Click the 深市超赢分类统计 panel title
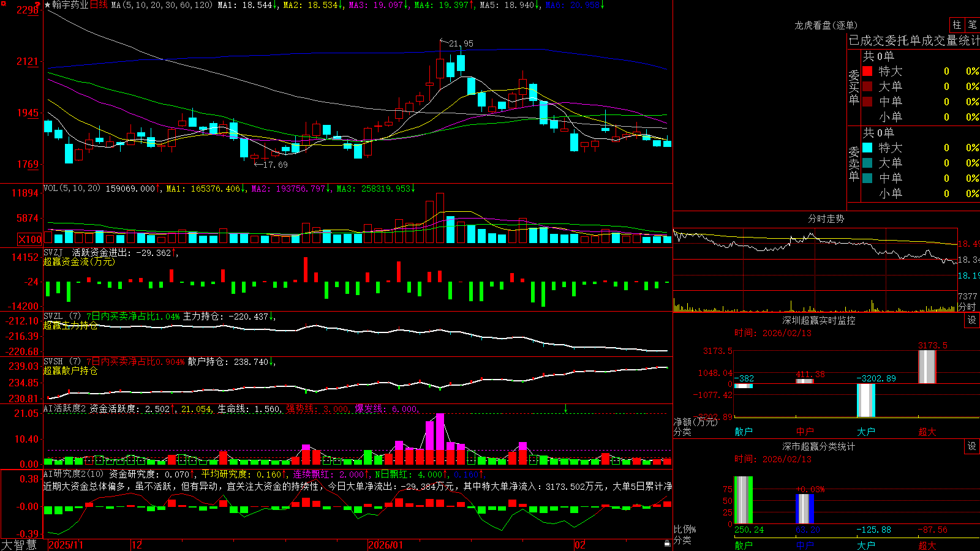980x551 pixels. [818, 446]
